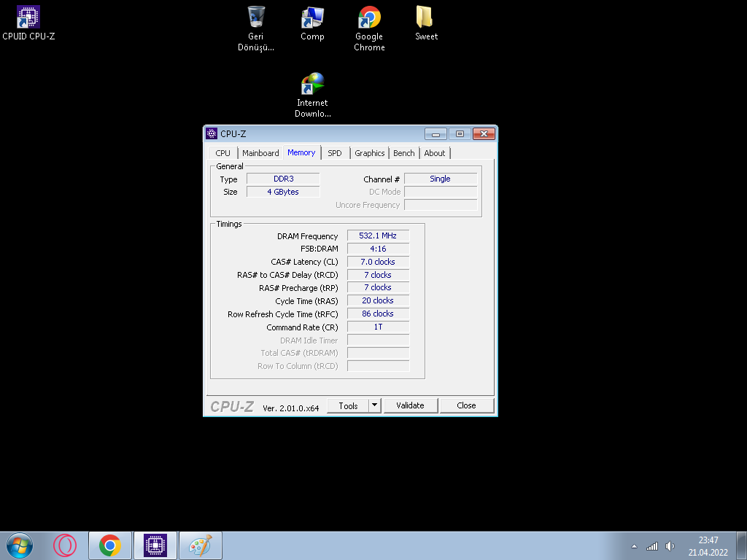The image size is (747, 560).
Task: Open the About tab
Action: tap(435, 153)
